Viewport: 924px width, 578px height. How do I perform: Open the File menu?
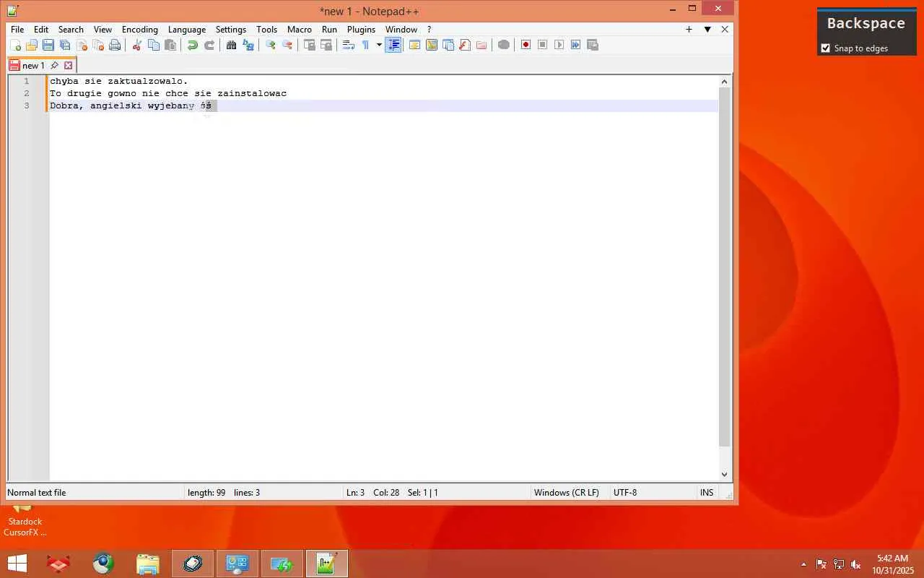(x=17, y=30)
